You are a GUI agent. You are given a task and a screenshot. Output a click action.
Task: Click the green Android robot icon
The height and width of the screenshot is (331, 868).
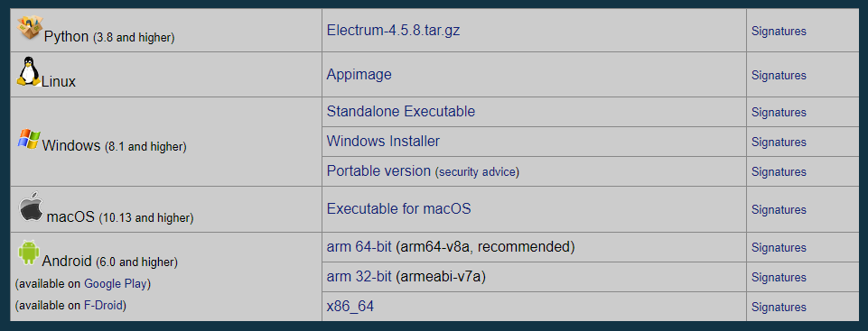(x=29, y=252)
